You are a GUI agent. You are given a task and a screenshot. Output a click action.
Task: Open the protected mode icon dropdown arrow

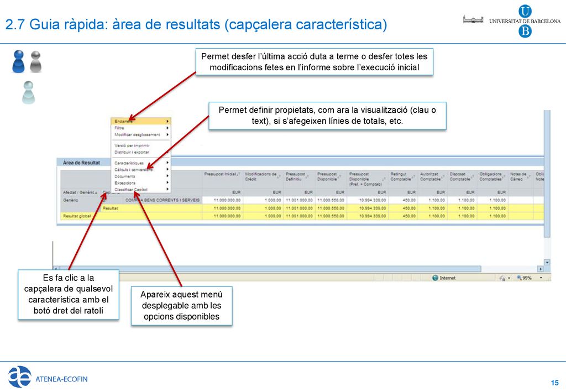509,278
